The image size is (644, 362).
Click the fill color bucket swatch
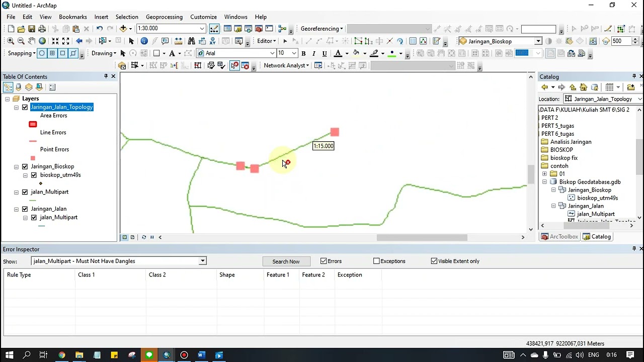356,53
